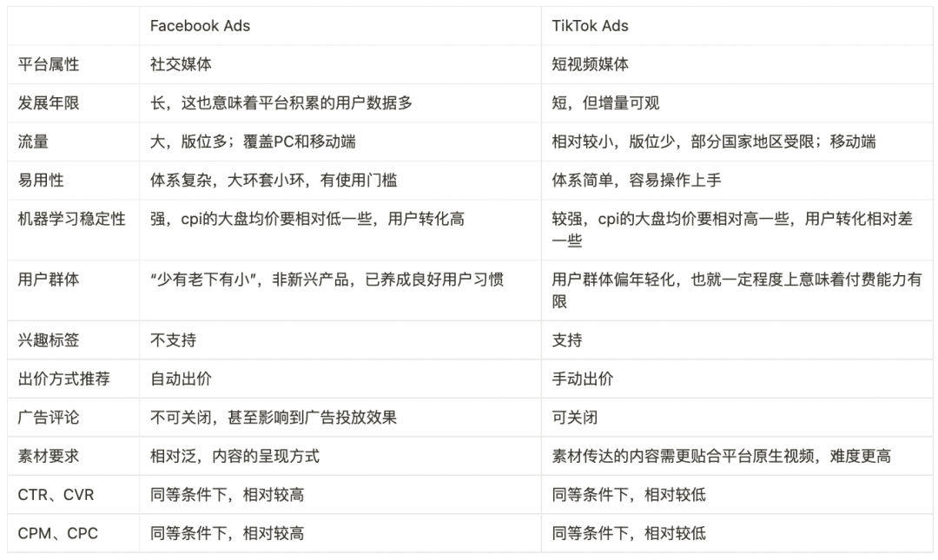
Task: Select the 流量 row label
Action: pyautogui.click(x=33, y=142)
